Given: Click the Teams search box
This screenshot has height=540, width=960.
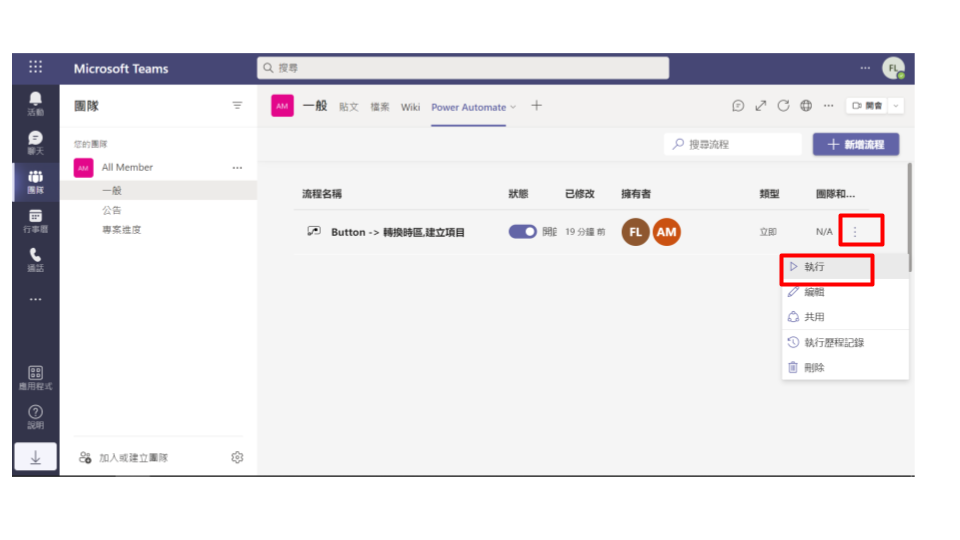Looking at the screenshot, I should [x=463, y=68].
